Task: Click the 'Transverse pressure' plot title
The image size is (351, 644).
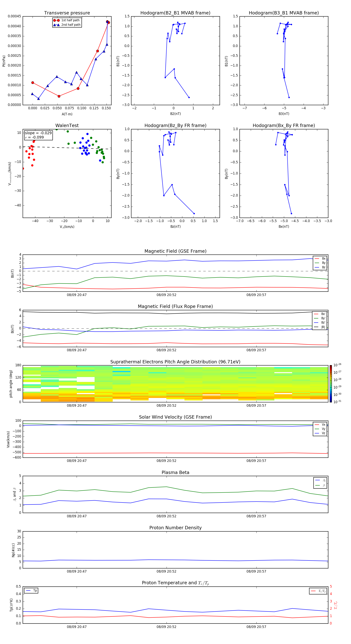Action: (67, 13)
